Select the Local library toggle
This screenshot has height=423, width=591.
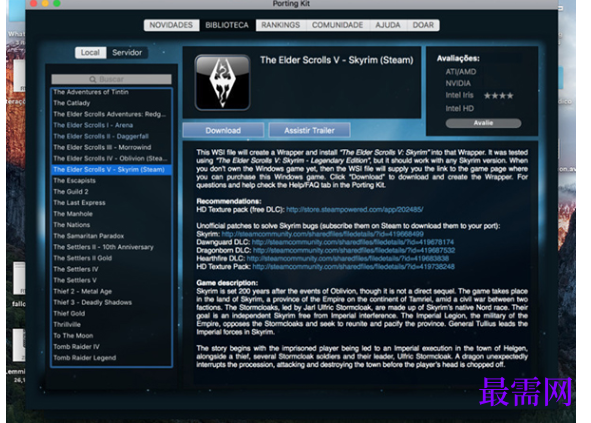pos(90,52)
